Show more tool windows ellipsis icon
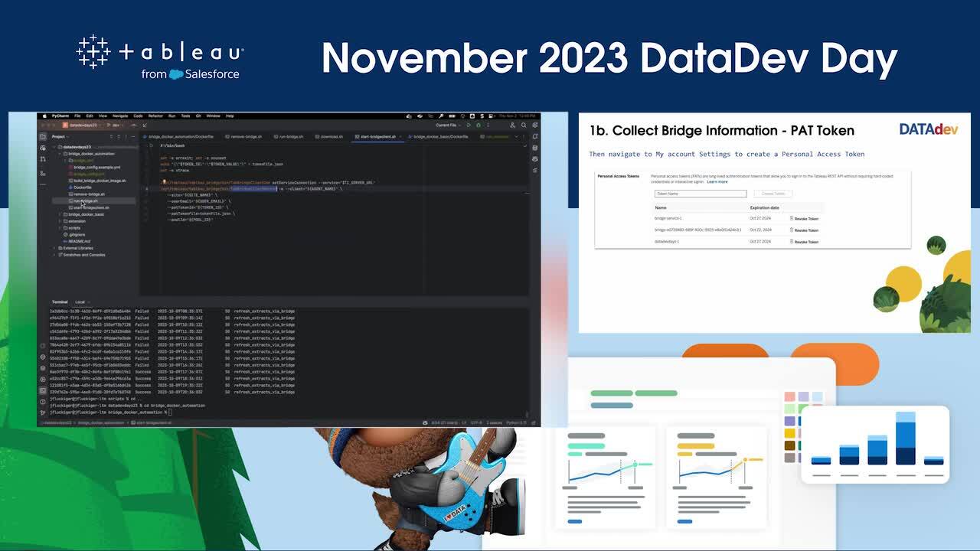The width and height of the screenshot is (980, 551). click(43, 184)
